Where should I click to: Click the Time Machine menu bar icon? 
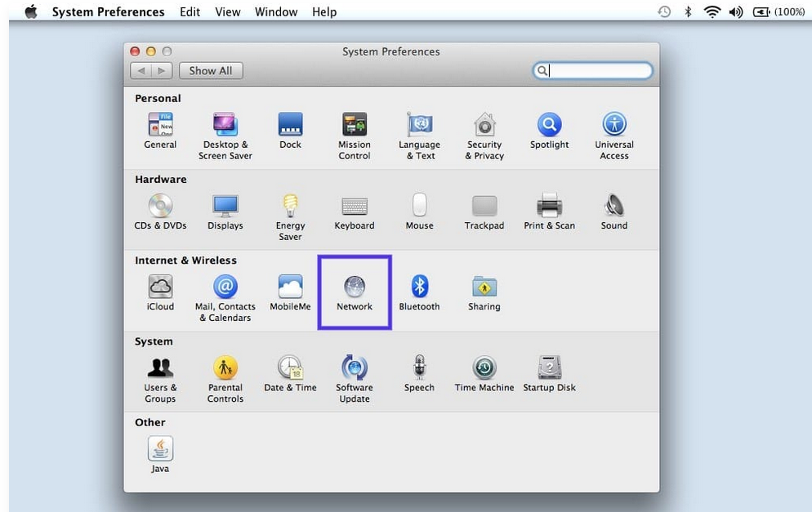coord(664,11)
